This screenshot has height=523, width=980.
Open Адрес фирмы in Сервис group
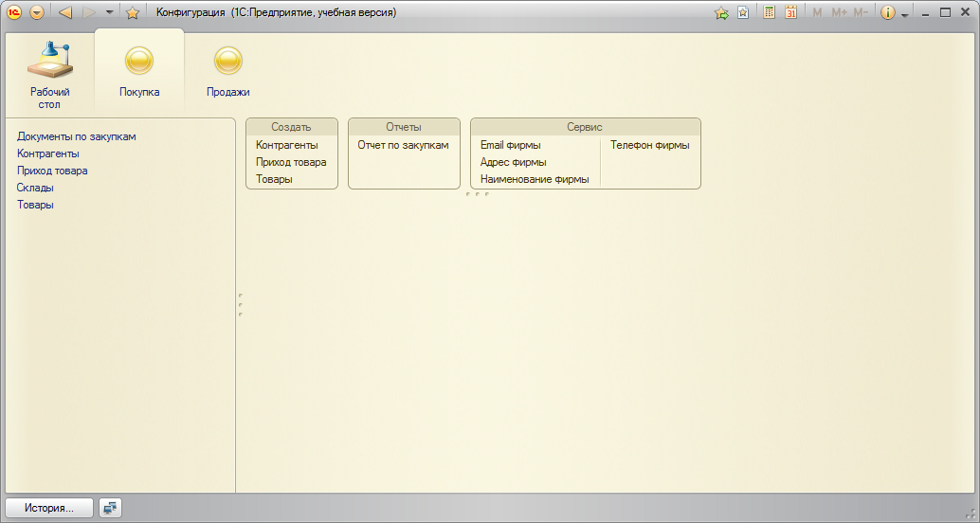point(513,162)
